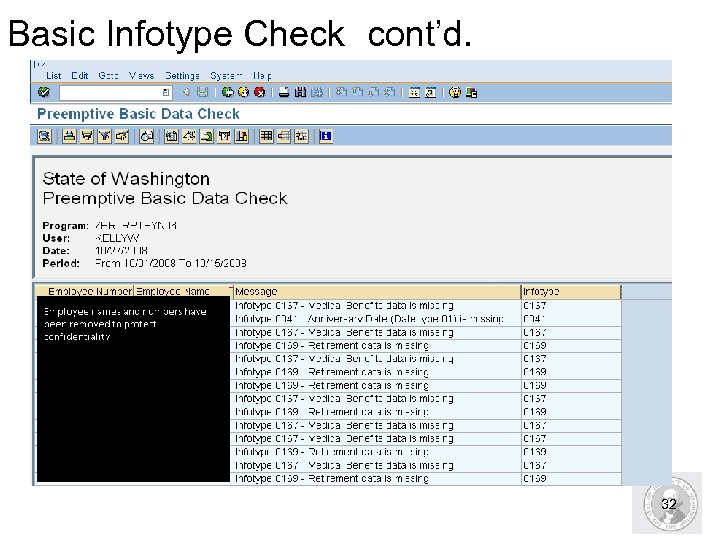Click the Find binoculars icon
720x540 pixels.
(x=300, y=92)
